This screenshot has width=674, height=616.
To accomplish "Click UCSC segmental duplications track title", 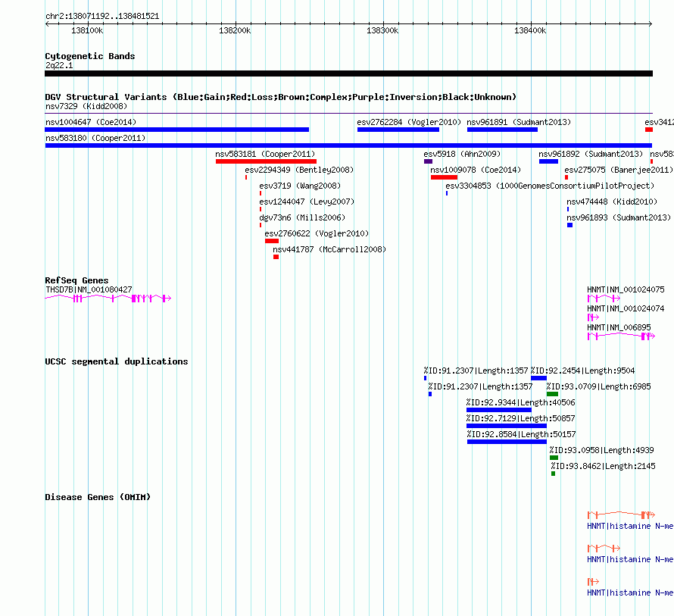I will pos(117,361).
